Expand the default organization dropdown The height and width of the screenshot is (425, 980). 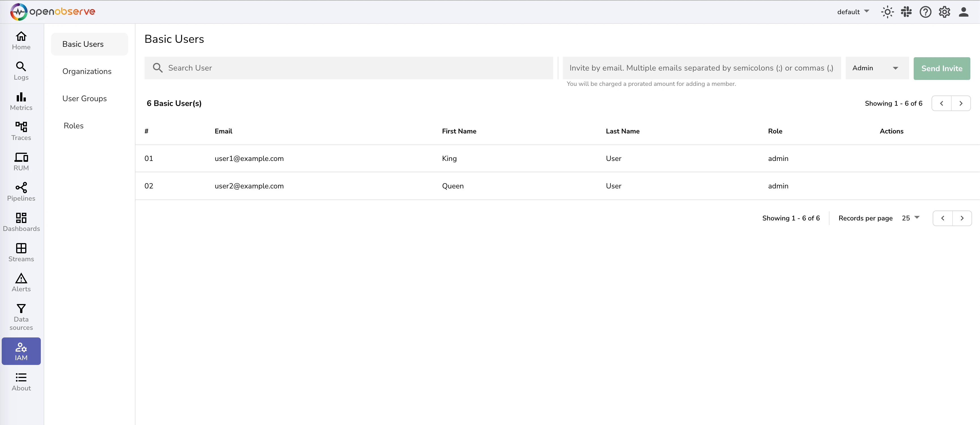click(852, 12)
